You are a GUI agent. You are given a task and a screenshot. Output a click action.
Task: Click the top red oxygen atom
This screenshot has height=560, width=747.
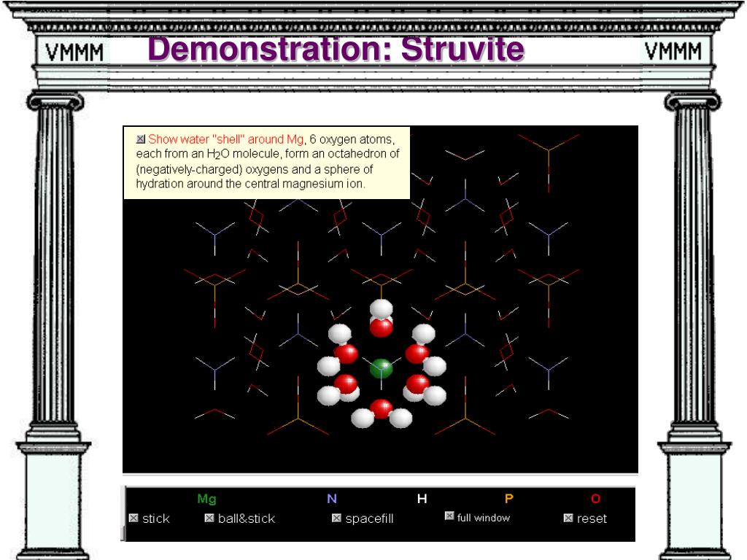tap(381, 327)
